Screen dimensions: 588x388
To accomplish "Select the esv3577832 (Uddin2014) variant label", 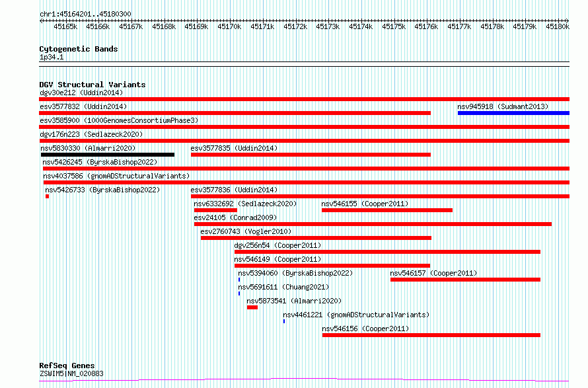I will coord(83,106).
